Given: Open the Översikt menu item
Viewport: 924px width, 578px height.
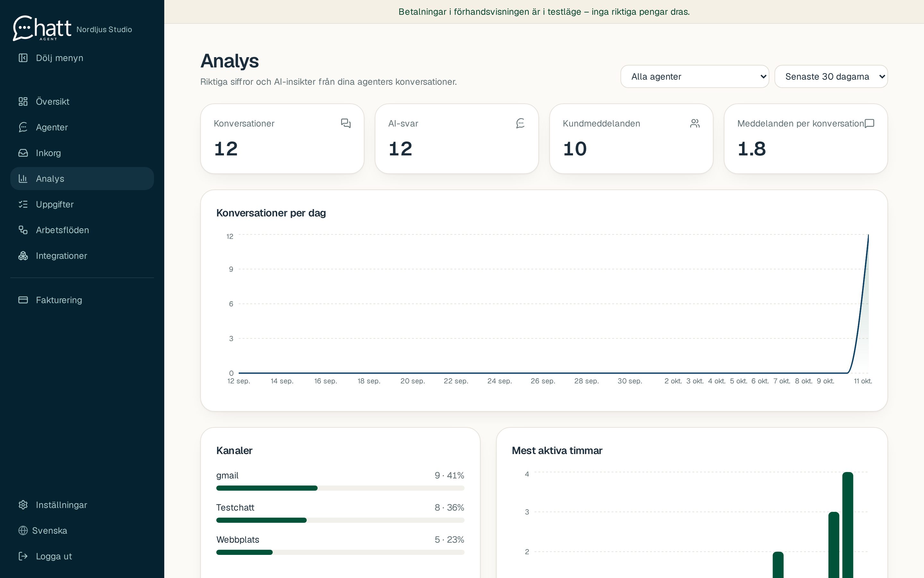Looking at the screenshot, I should pos(82,101).
